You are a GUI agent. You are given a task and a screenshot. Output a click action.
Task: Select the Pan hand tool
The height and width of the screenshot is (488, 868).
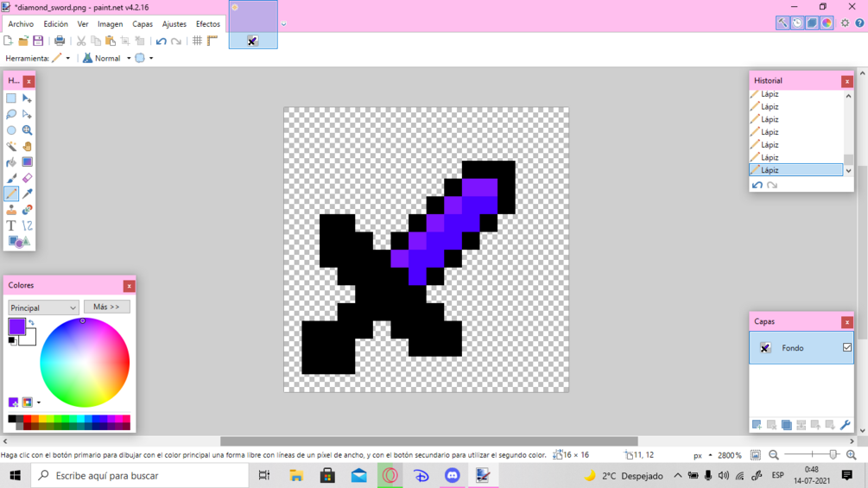point(27,147)
